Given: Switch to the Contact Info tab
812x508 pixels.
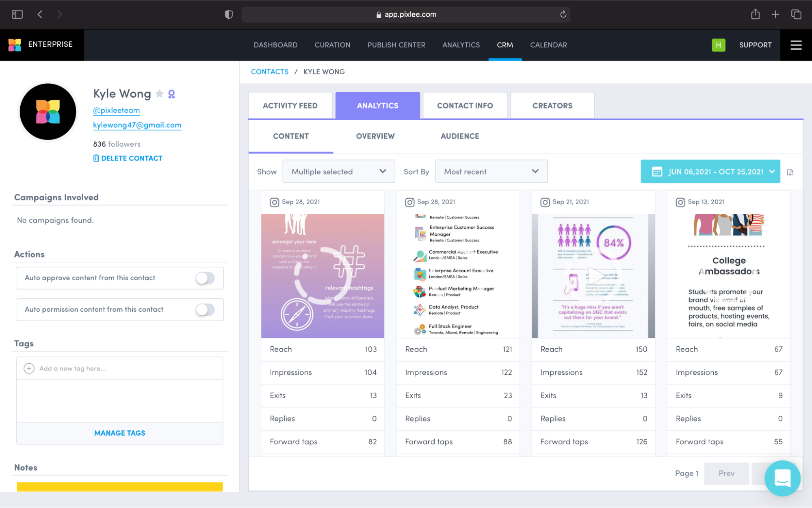Looking at the screenshot, I should coord(465,105).
